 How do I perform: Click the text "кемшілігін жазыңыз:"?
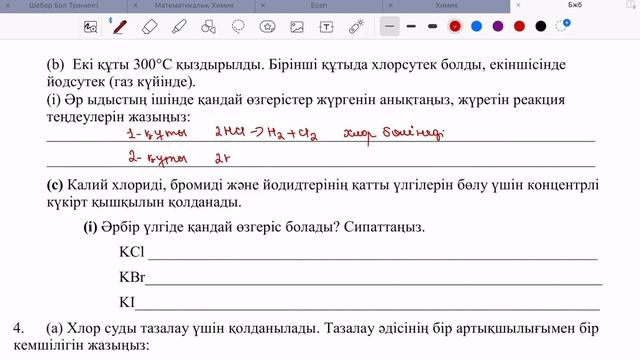pyautogui.click(x=82, y=345)
